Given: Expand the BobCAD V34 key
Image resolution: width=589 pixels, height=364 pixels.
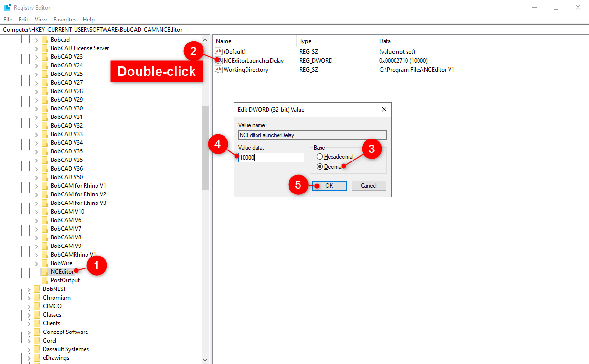Looking at the screenshot, I should pos(37,143).
